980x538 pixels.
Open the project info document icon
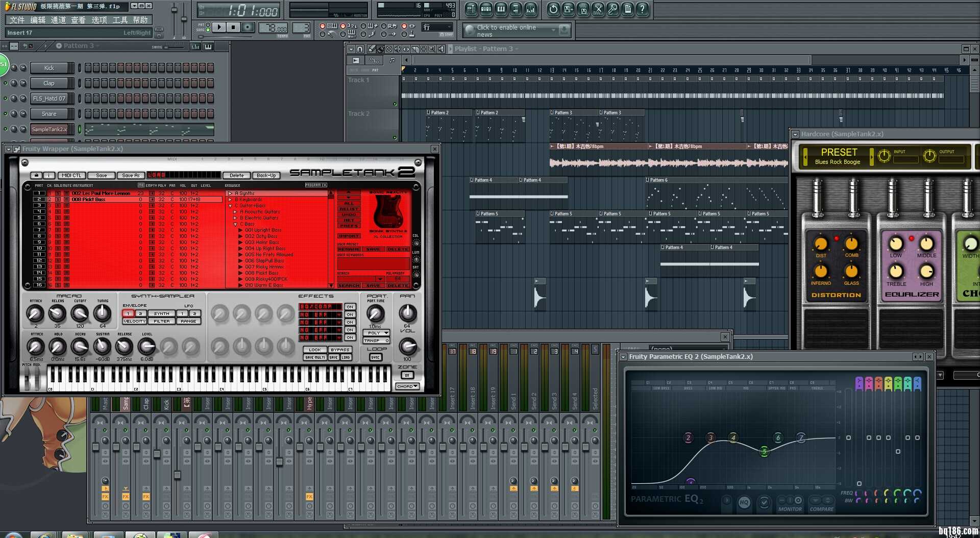point(627,9)
